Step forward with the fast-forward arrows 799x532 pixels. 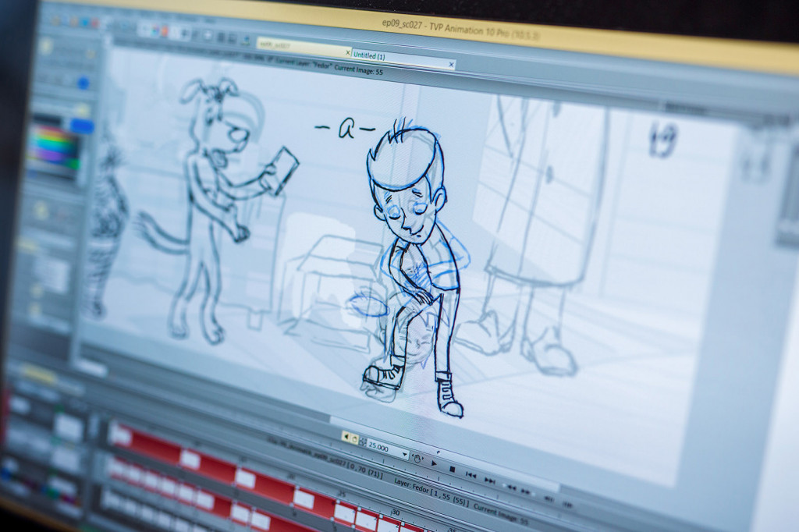pyautogui.click(x=527, y=491)
